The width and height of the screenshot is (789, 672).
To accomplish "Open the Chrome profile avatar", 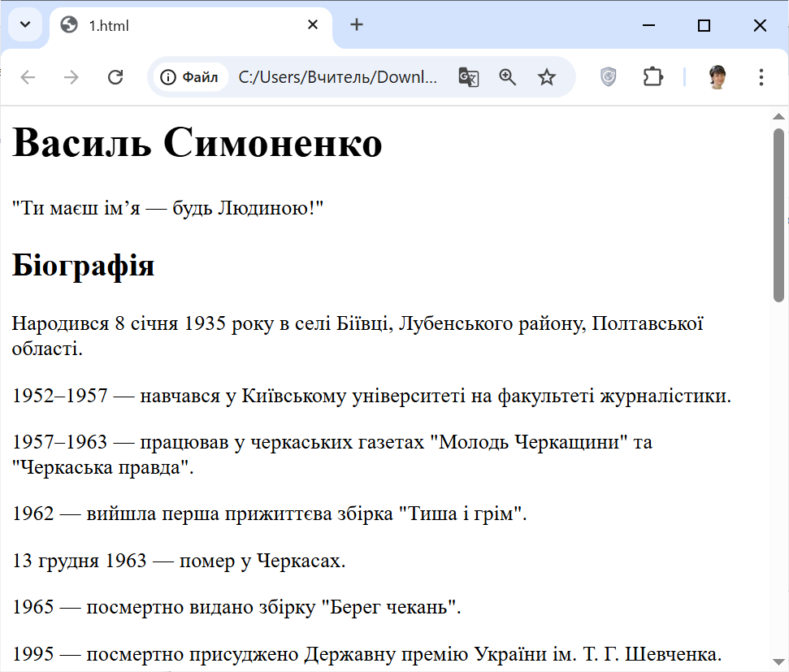I will click(717, 77).
